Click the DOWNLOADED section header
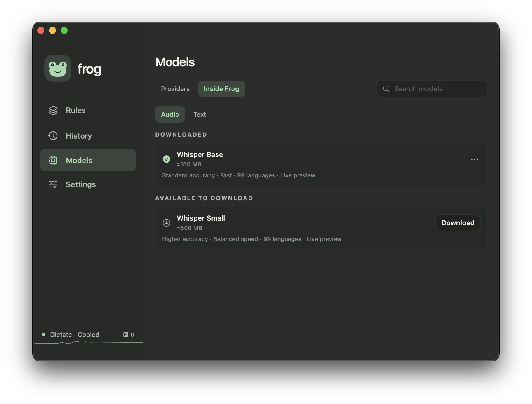This screenshot has height=404, width=532. point(181,135)
